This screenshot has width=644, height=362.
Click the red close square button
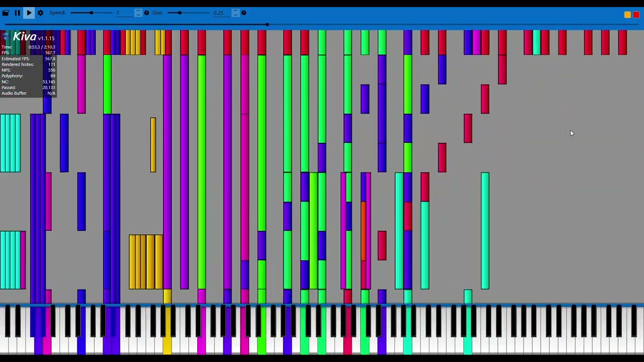click(x=636, y=15)
